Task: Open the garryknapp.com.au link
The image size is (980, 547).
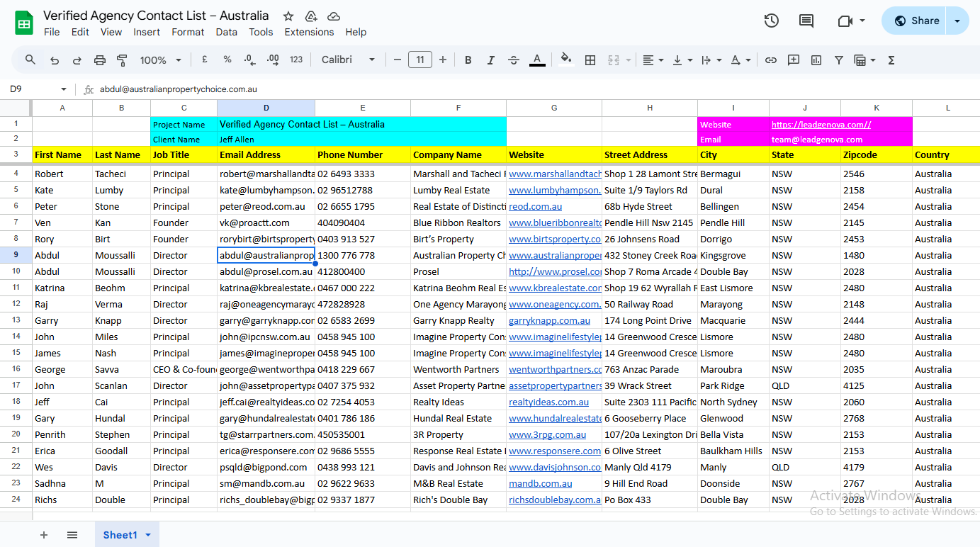Action: click(549, 320)
